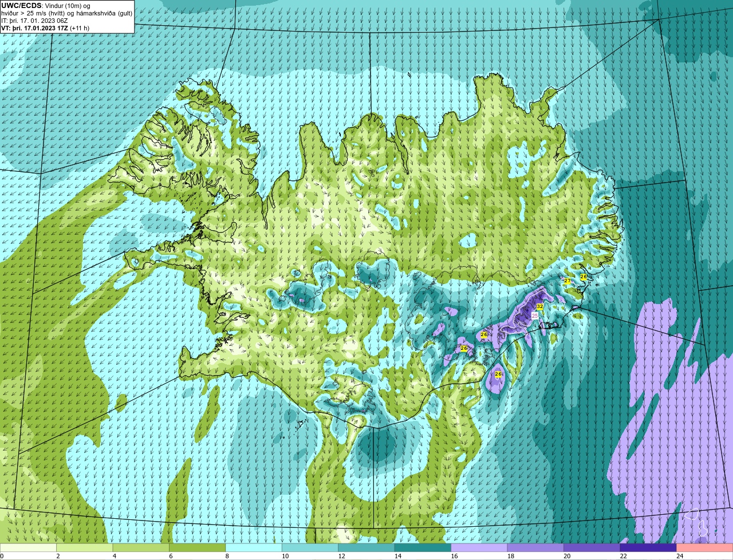Viewport: 733px width, 560px height.
Task: Click the legend scale number 2
Action: [58, 556]
